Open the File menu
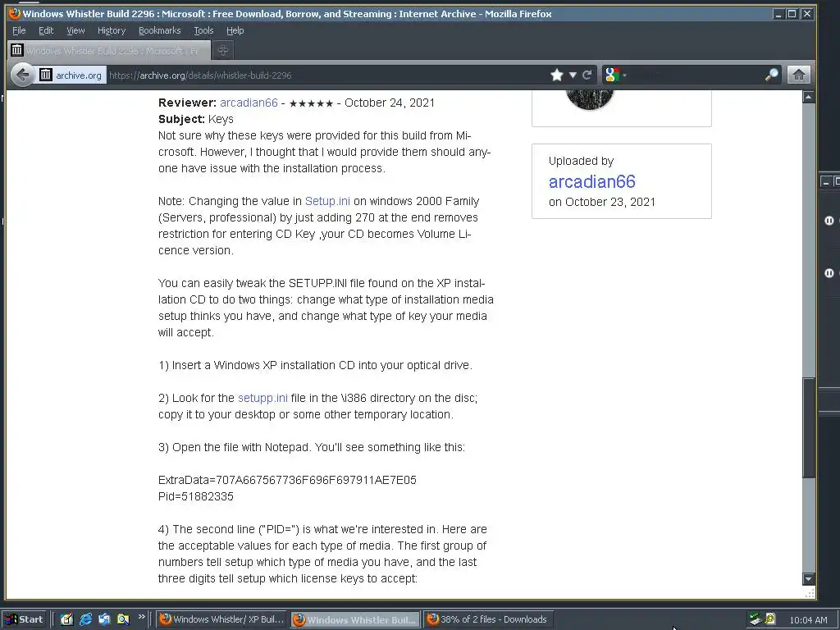840x630 pixels. click(x=19, y=30)
